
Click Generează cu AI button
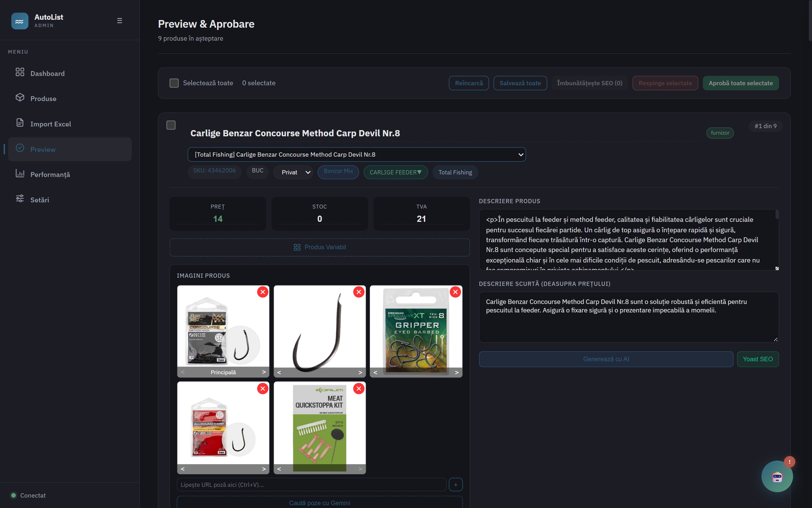[x=606, y=359]
